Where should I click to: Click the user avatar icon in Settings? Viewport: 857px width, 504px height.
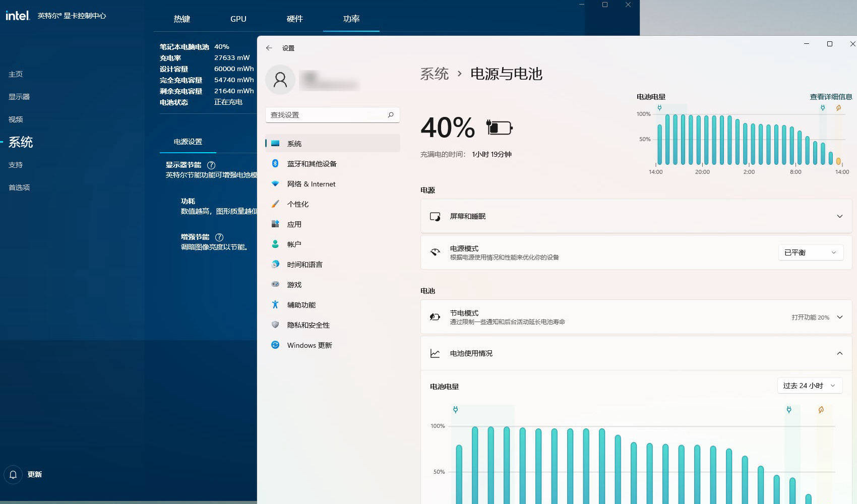[x=280, y=80]
